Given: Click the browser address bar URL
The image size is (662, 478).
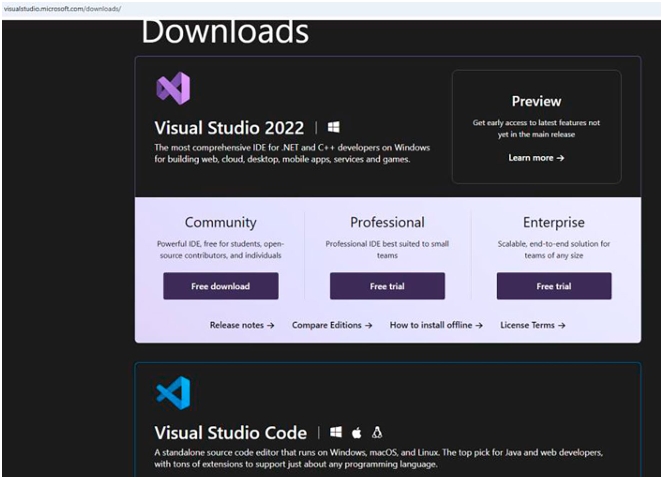Looking at the screenshot, I should point(62,8).
